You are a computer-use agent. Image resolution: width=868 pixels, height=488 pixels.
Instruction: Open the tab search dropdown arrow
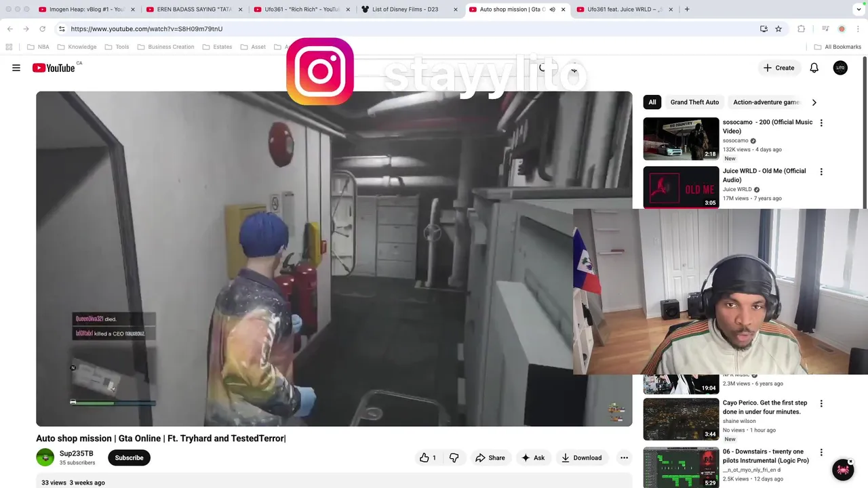859,9
